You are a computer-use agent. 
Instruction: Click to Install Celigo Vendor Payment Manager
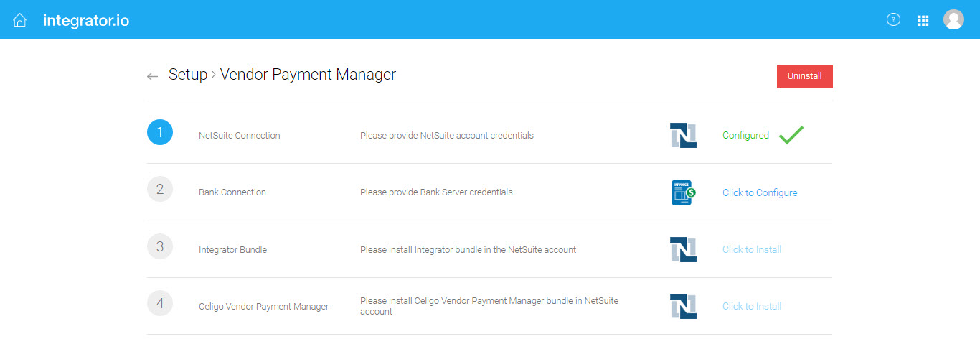(752, 306)
